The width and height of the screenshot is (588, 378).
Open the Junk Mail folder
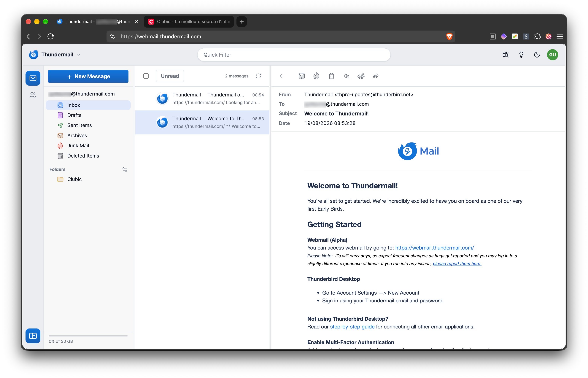pos(88,146)
